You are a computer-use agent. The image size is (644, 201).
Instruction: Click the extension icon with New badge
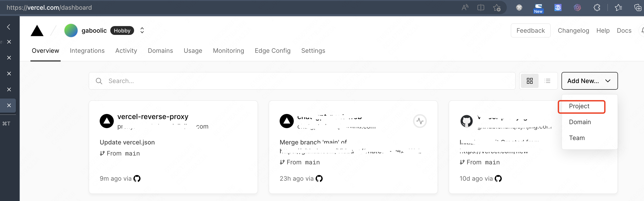pos(538,8)
